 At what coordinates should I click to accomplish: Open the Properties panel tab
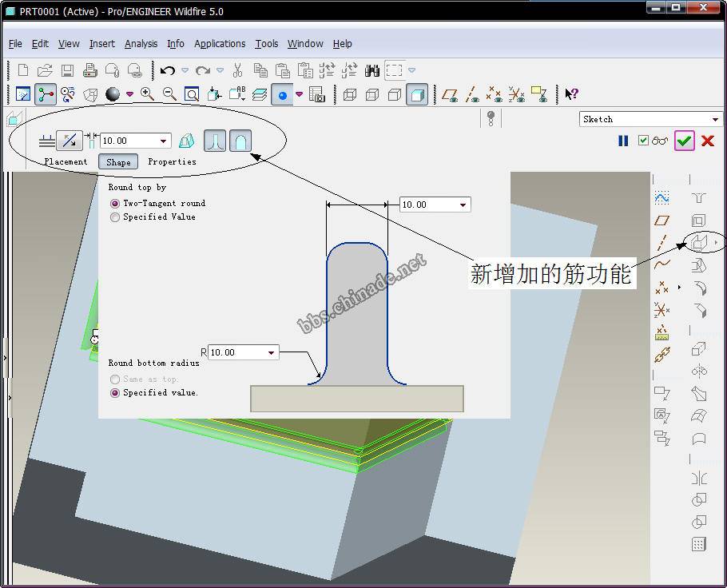172,162
